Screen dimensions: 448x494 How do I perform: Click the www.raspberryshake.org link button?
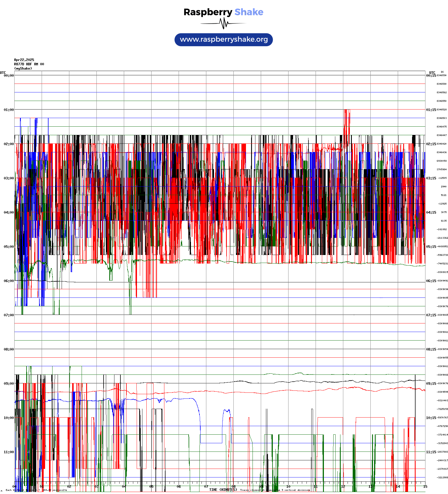click(x=223, y=39)
